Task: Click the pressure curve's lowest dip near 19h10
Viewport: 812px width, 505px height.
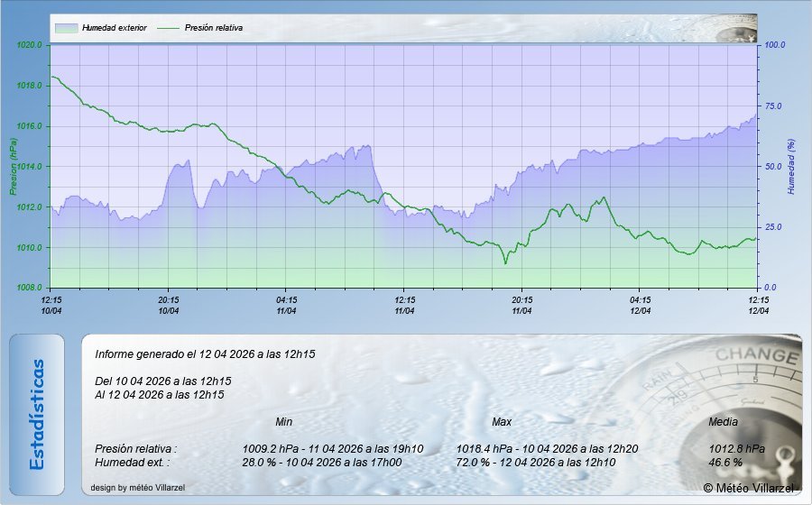Action: [505, 262]
